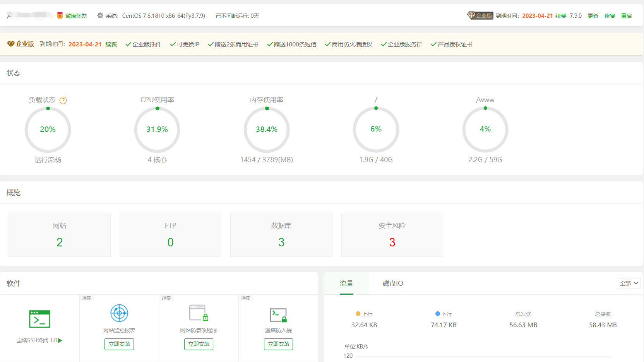The width and height of the screenshot is (644, 362).
Task: Open the 全部 time range dropdown
Action: coord(628,283)
